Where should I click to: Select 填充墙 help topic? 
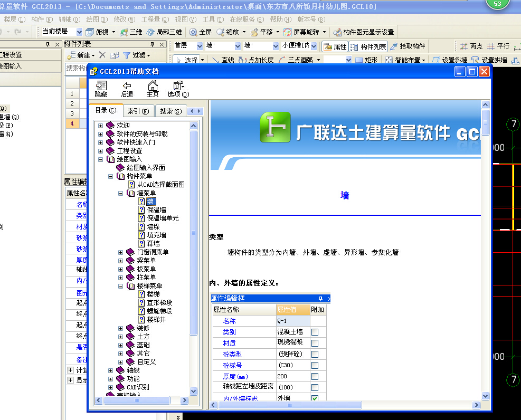pyautogui.click(x=156, y=235)
